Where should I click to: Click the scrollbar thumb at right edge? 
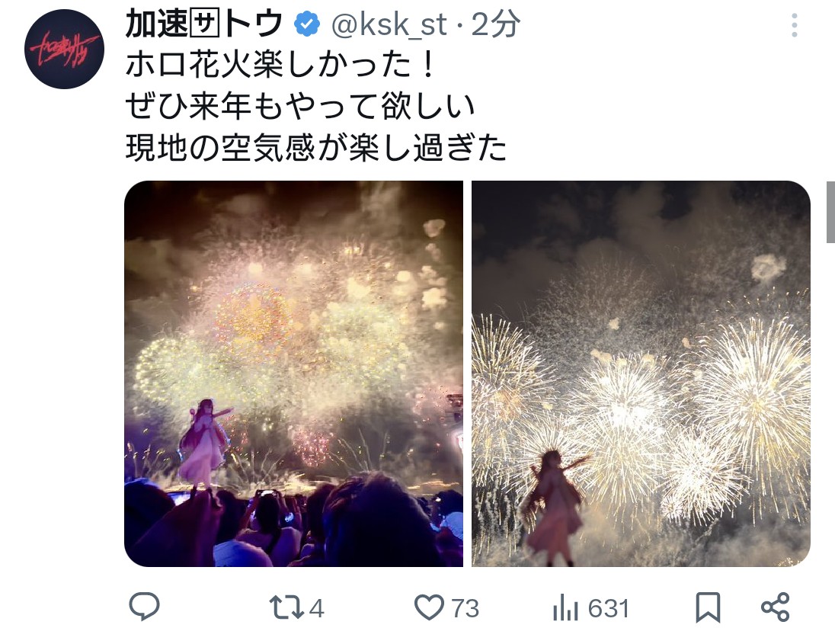click(830, 212)
